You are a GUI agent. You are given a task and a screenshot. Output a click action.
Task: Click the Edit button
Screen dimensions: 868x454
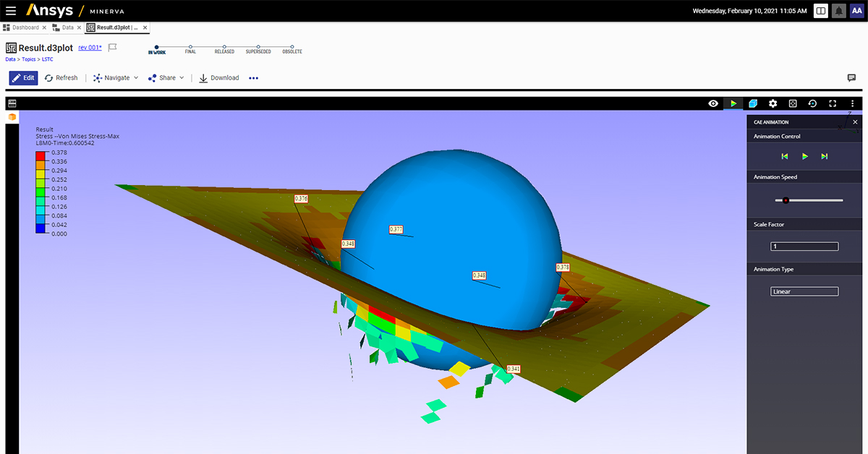23,77
